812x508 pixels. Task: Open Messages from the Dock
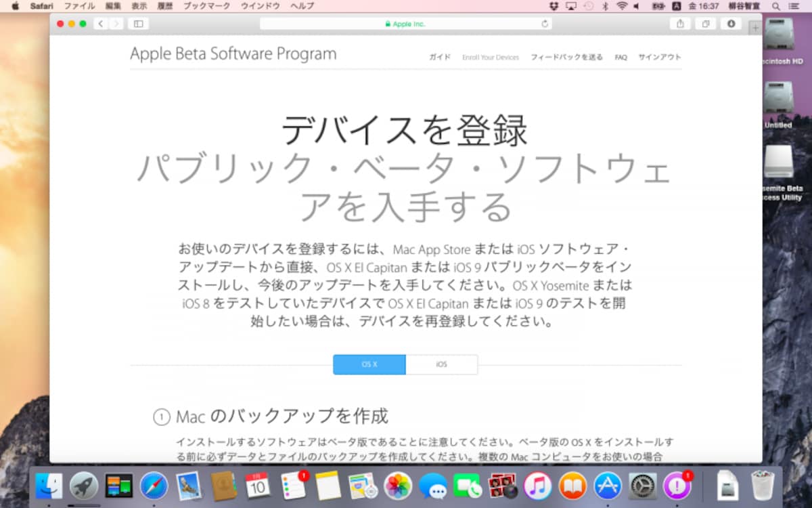pos(433,486)
